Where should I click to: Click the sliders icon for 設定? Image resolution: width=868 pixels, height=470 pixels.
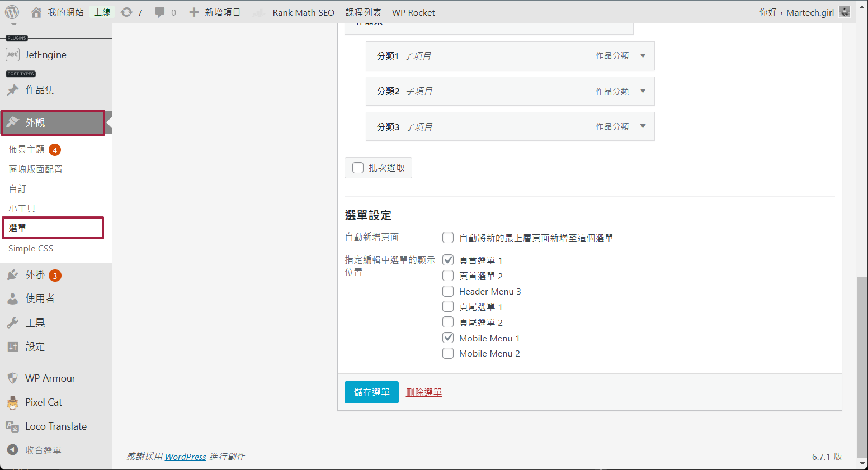coord(12,346)
